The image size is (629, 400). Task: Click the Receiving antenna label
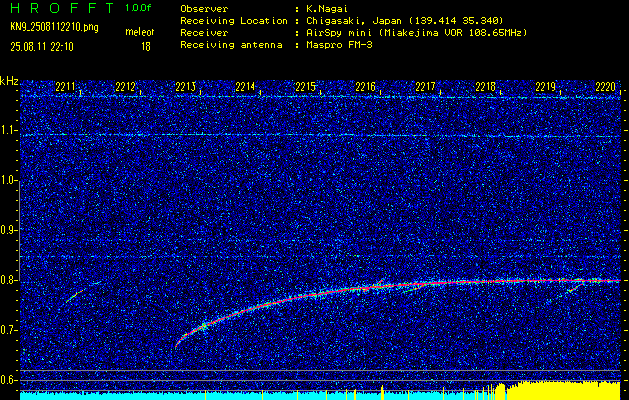click(231, 45)
